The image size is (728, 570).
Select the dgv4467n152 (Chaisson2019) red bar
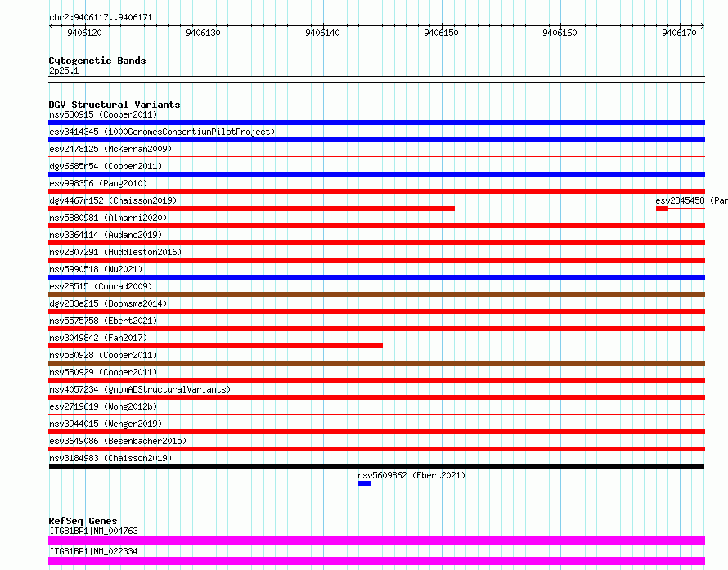coord(251,209)
